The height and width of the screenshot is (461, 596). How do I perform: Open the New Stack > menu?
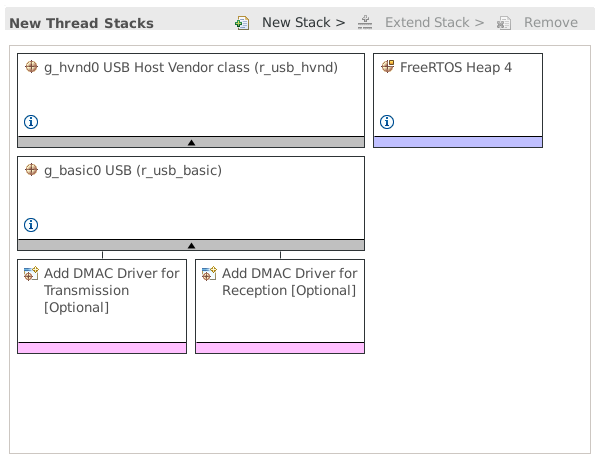(303, 22)
